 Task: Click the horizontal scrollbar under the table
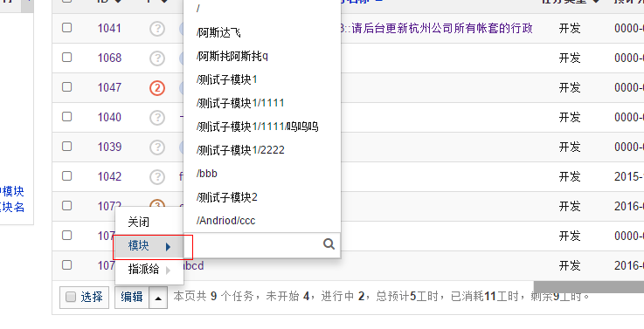589,286
